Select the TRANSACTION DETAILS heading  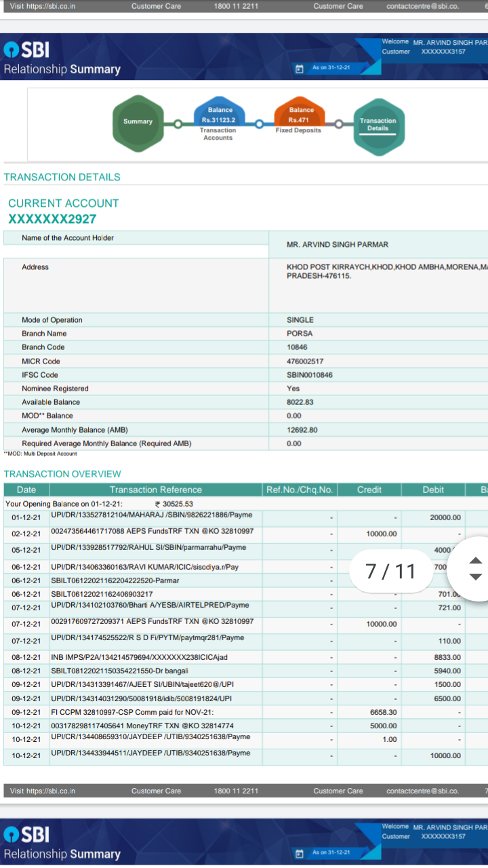tap(62, 177)
